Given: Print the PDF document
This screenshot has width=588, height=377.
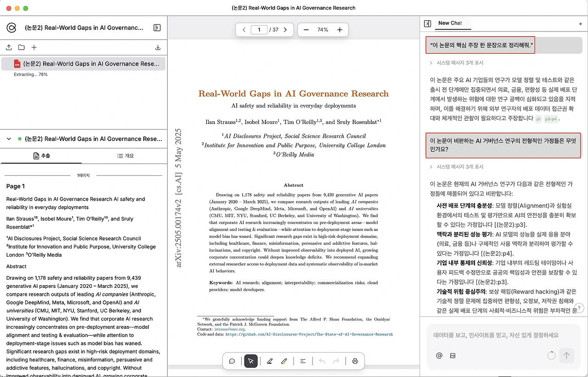Looking at the screenshot, I should [x=355, y=361].
